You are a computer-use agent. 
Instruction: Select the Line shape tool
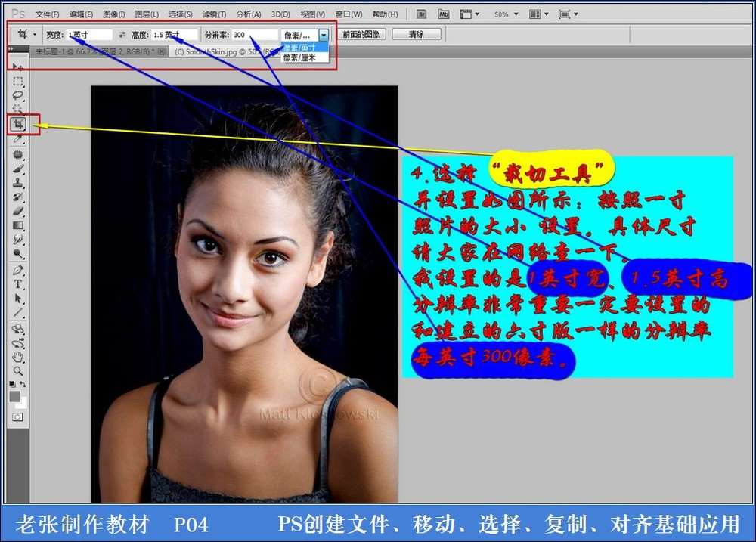click(x=18, y=312)
